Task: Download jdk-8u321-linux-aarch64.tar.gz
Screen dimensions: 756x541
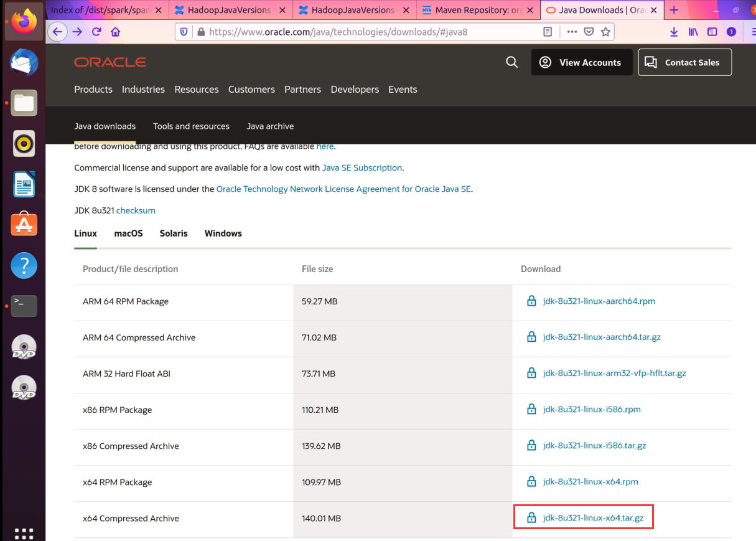Action: [x=602, y=337]
